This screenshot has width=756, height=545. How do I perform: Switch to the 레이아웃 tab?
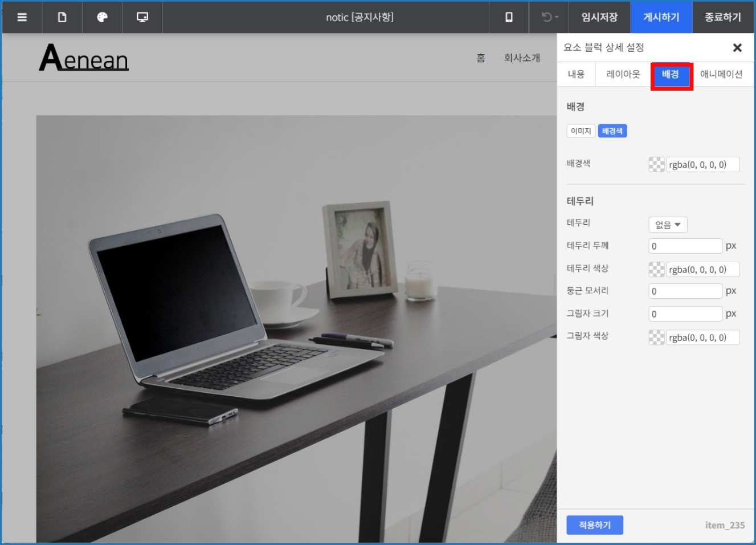(x=623, y=74)
